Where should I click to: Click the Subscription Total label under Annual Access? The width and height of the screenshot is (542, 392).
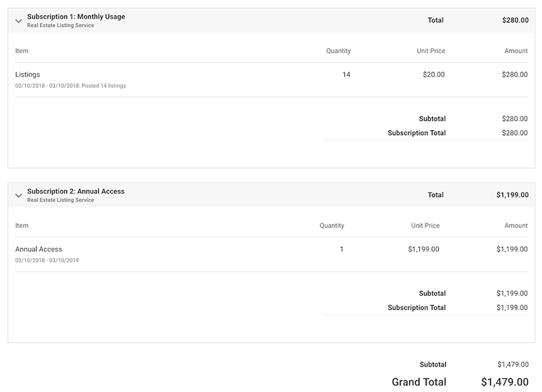[x=417, y=308]
